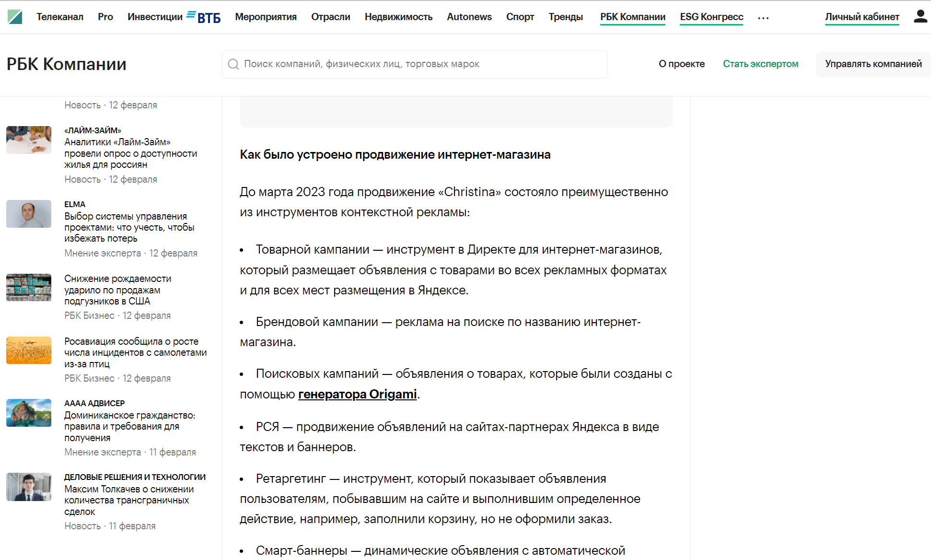Open the Dominican island thumbnail
Screen dimensions: 931x560
pyautogui.click(x=29, y=413)
